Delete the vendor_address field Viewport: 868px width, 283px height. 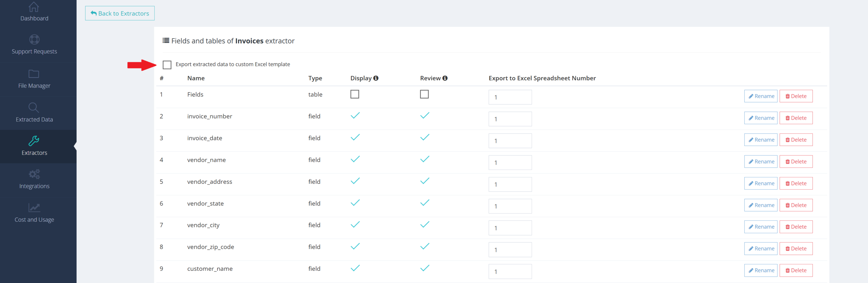[x=796, y=183]
